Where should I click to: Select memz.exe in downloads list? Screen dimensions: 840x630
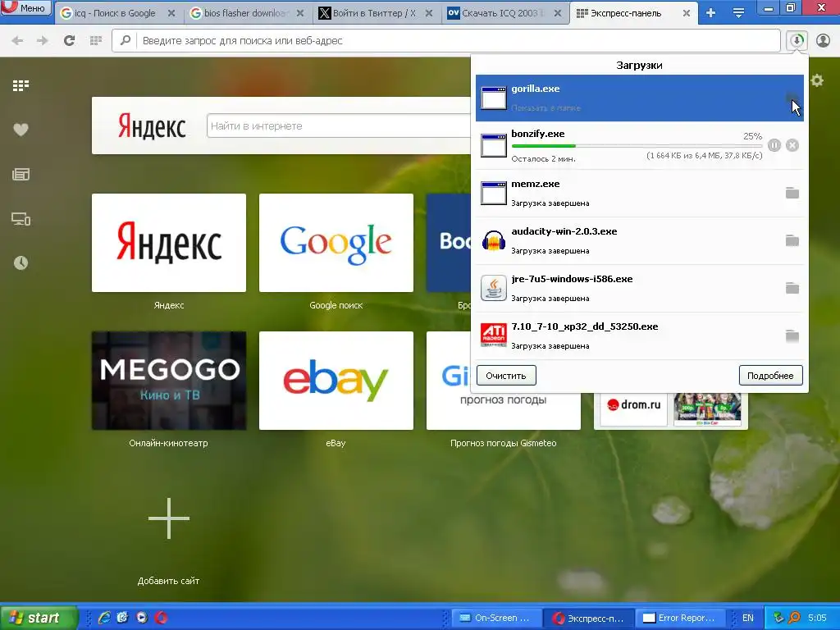[640, 193]
